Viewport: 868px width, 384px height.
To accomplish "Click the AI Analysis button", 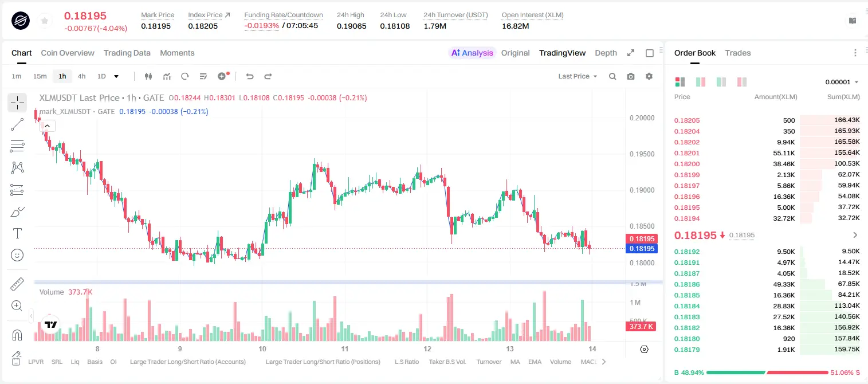I will click(x=472, y=53).
